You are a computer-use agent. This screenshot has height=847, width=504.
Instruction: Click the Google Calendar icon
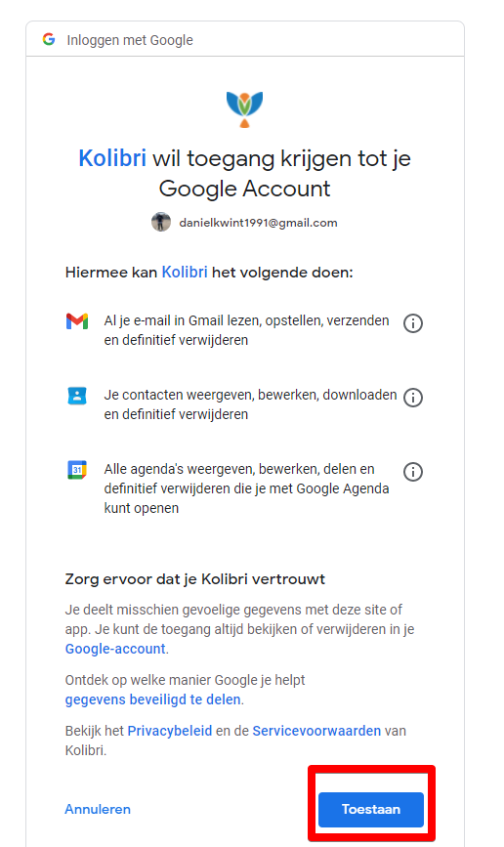pos(77,469)
